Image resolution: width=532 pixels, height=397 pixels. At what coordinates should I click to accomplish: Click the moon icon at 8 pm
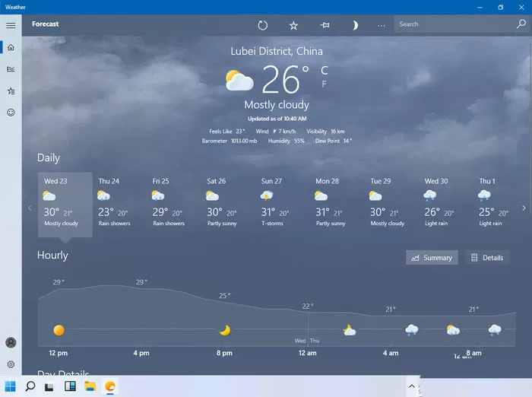(225, 330)
